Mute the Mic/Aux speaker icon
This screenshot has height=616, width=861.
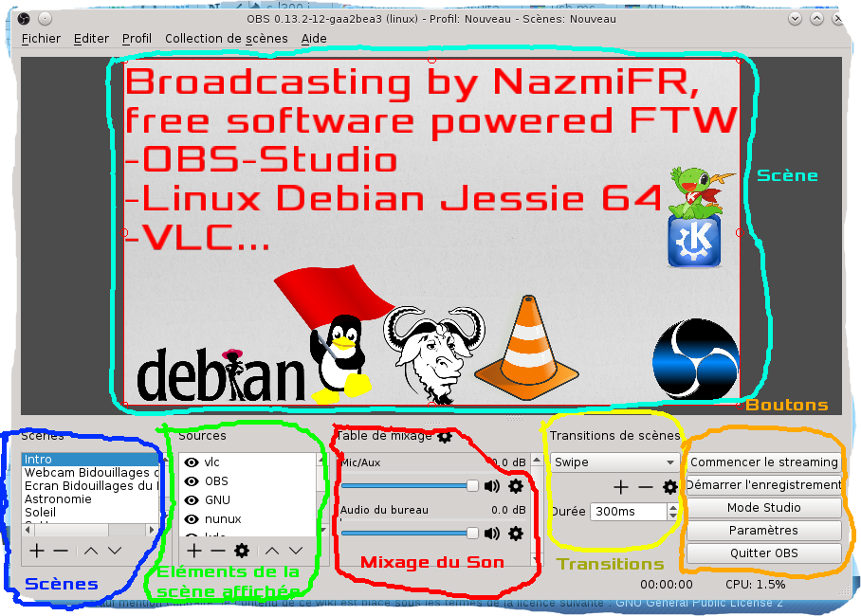(491, 486)
